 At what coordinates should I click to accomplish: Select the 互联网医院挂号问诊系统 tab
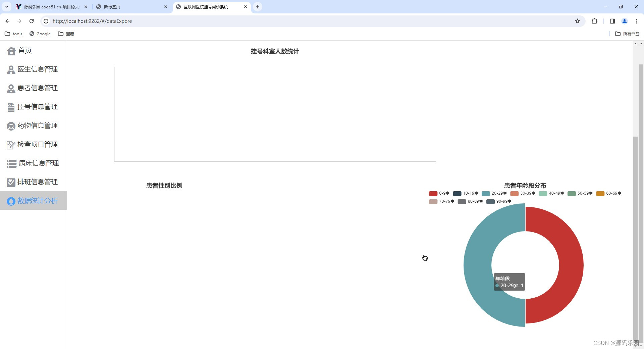tap(211, 7)
